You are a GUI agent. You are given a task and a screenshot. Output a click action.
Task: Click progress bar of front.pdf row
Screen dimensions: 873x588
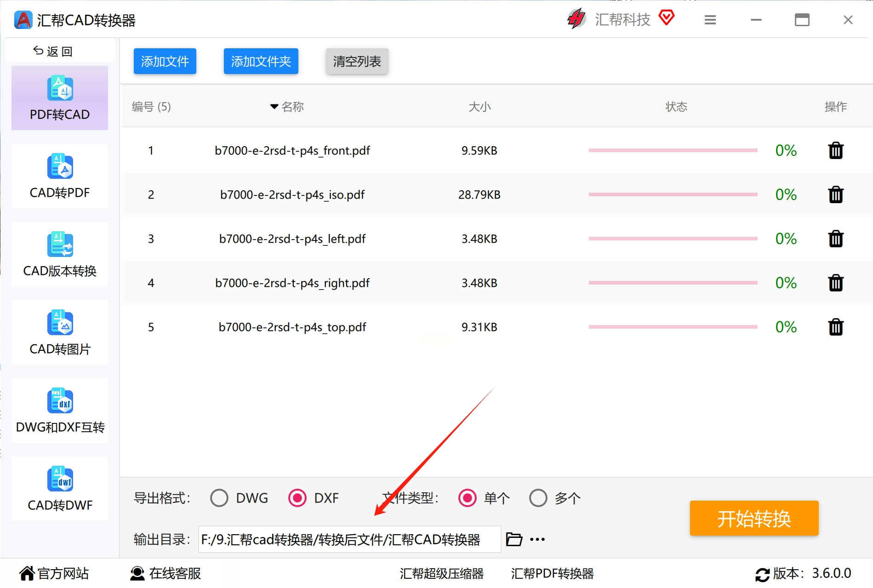[673, 150]
